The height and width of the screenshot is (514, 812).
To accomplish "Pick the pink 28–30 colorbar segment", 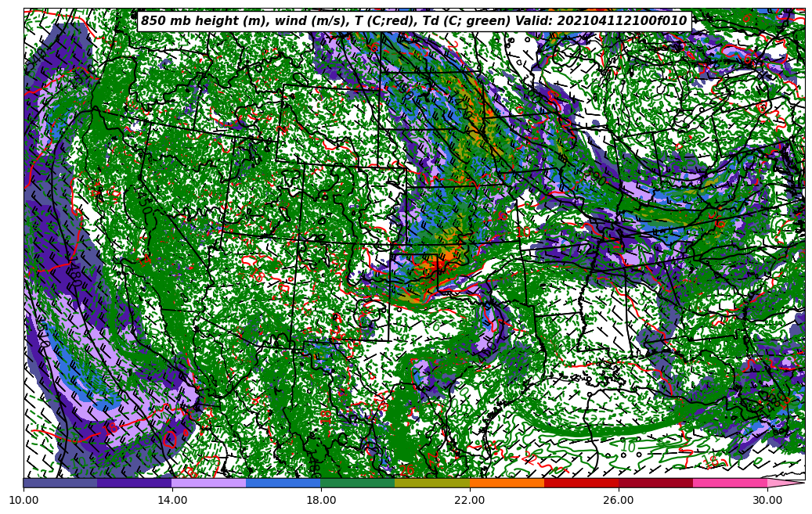I will click(730, 483).
